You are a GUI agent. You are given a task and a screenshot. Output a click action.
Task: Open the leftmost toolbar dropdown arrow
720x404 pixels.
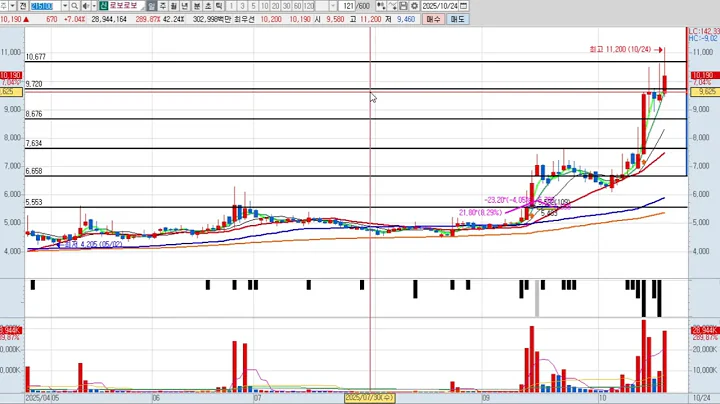click(x=12, y=6)
